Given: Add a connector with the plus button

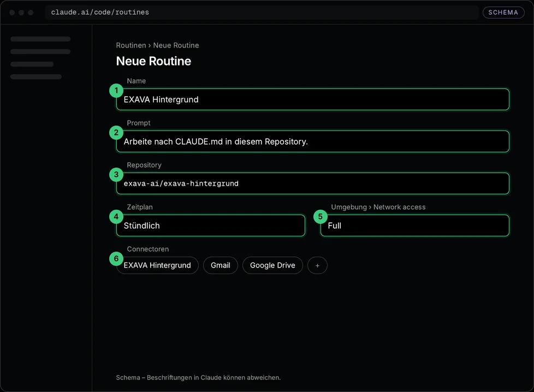Looking at the screenshot, I should (317, 265).
